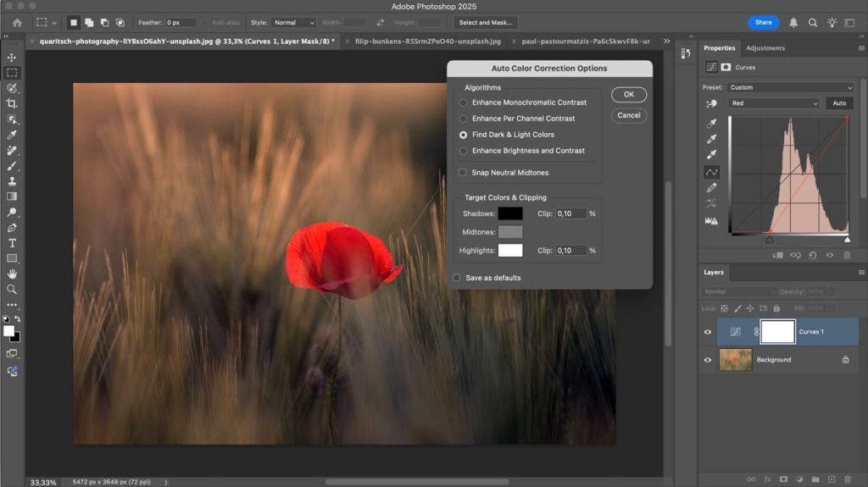The image size is (868, 487).
Task: Create new layer with plus icon
Action: (x=832, y=479)
